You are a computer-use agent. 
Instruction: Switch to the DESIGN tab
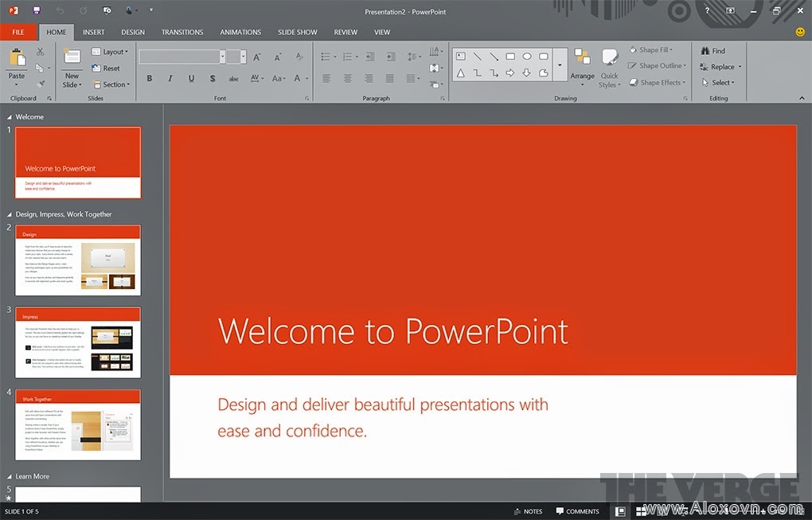point(133,32)
